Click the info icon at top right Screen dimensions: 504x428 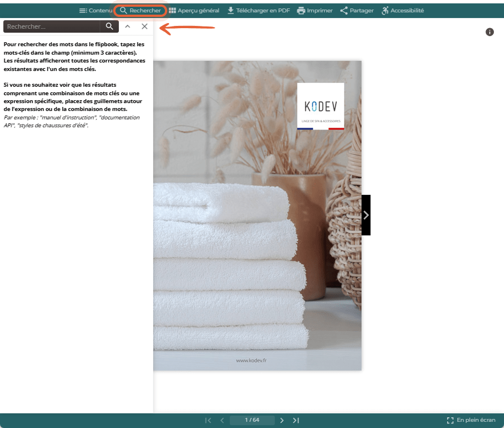click(x=489, y=32)
